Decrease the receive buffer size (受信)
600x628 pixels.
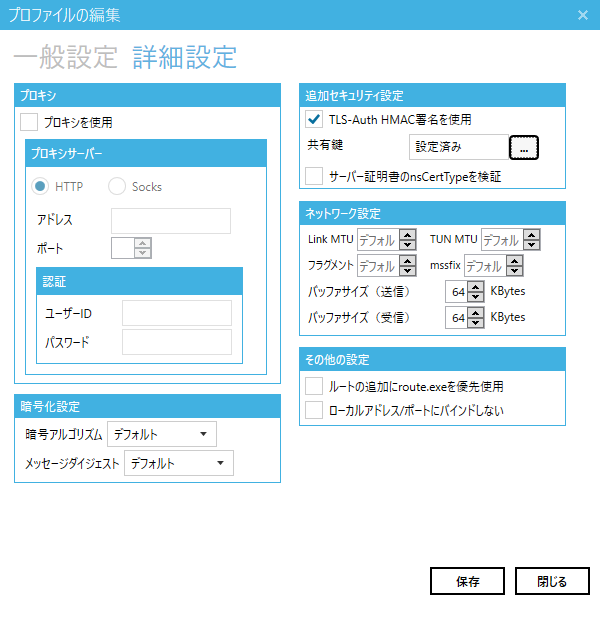[477, 322]
